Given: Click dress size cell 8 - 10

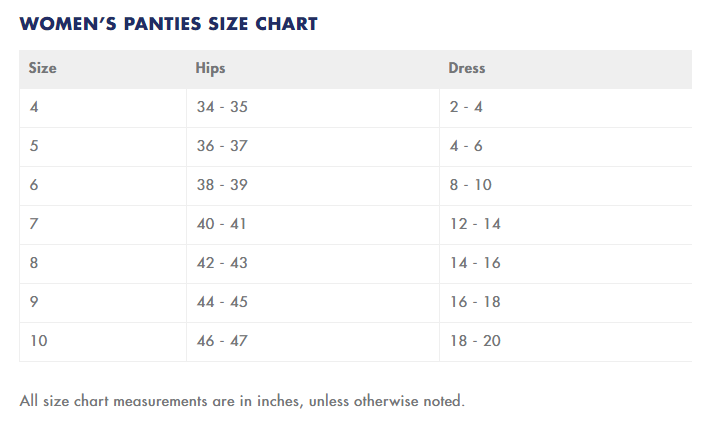Looking at the screenshot, I should point(470,185).
